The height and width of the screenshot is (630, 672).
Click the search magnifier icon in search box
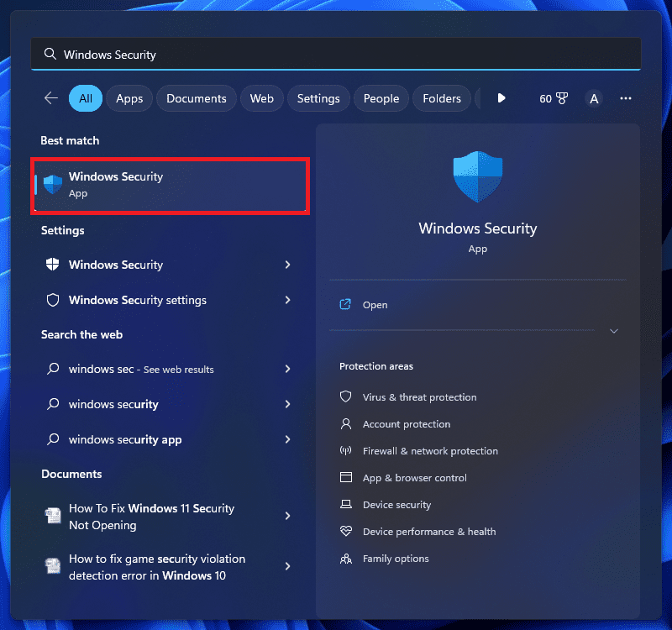pos(50,54)
